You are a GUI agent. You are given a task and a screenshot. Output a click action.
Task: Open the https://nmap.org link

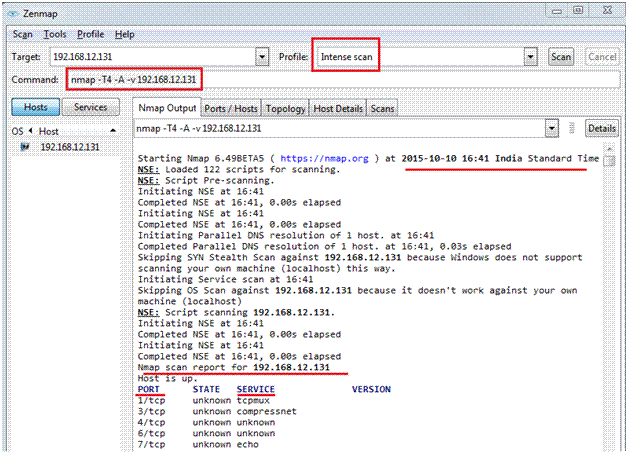coord(324,159)
